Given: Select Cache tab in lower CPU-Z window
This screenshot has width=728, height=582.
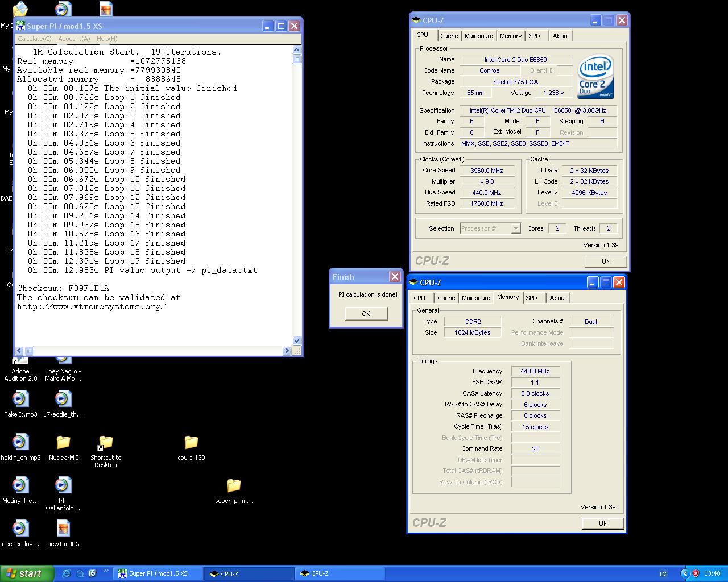Looking at the screenshot, I should [x=446, y=298].
